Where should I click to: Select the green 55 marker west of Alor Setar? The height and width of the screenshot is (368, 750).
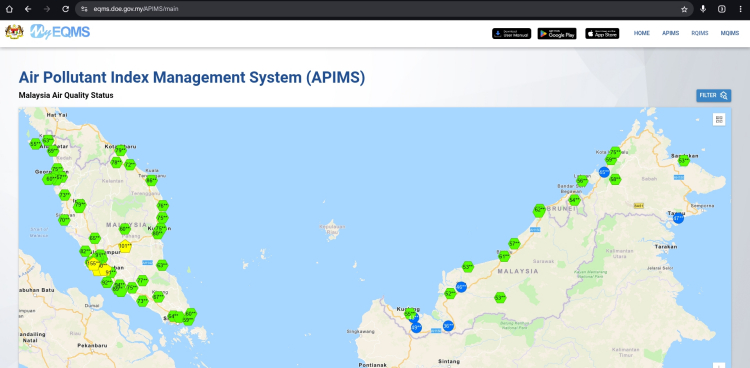click(35, 144)
